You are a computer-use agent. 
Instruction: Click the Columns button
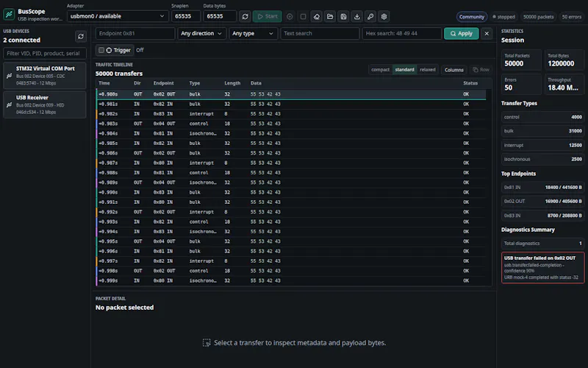pyautogui.click(x=454, y=69)
